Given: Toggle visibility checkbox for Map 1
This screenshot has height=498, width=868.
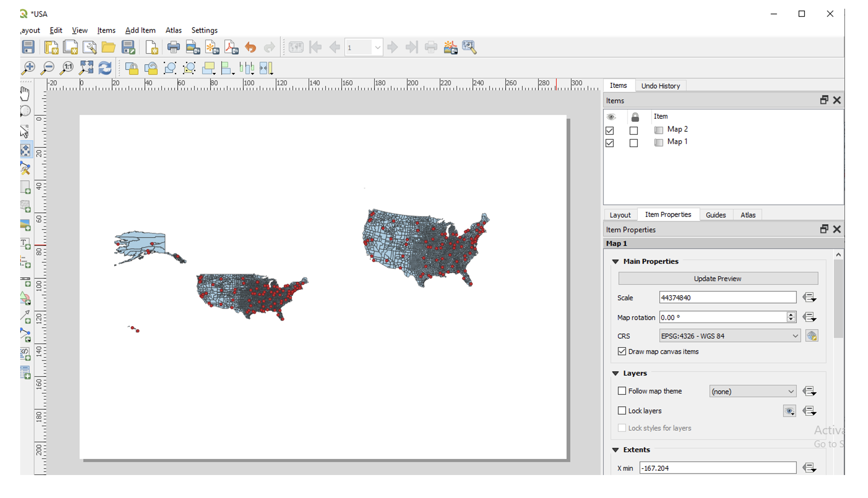Looking at the screenshot, I should click(x=610, y=143).
